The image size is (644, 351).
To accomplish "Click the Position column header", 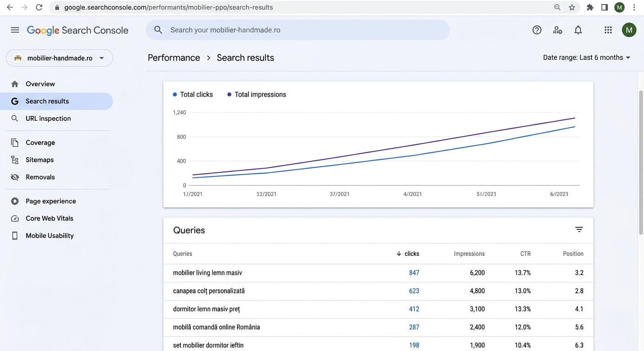I will 573,254.
